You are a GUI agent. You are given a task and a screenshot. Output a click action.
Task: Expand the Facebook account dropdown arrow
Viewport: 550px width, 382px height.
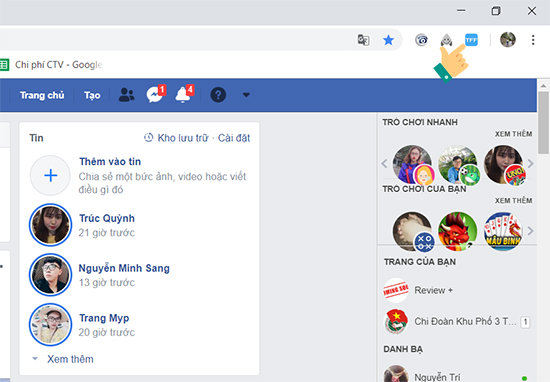246,95
